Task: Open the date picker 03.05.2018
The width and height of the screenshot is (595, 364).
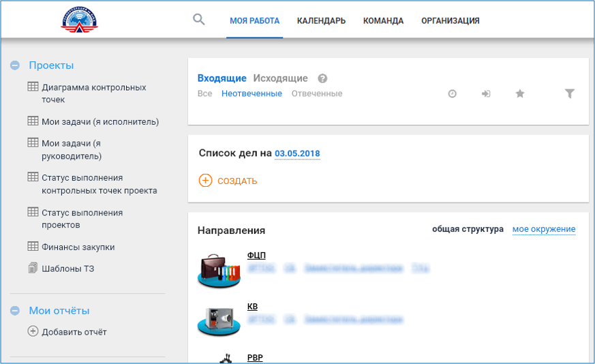Action: (x=297, y=154)
